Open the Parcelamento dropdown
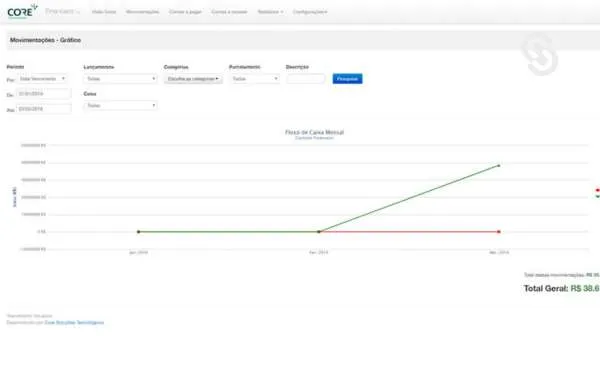600x375 pixels. pos(254,79)
